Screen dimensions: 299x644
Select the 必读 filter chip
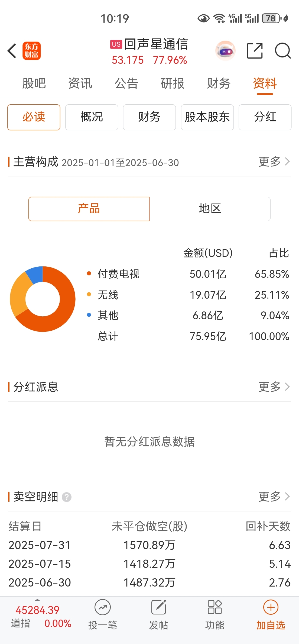pos(34,117)
